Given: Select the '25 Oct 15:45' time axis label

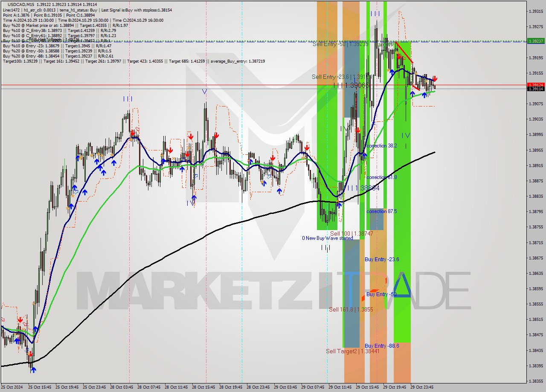Looking at the screenshot, I should pyautogui.click(x=40, y=387).
